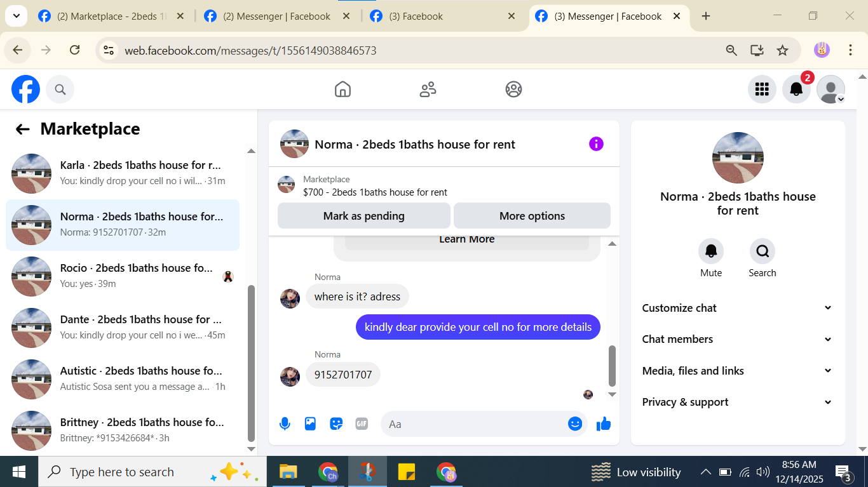Open a new browser tab

(706, 17)
